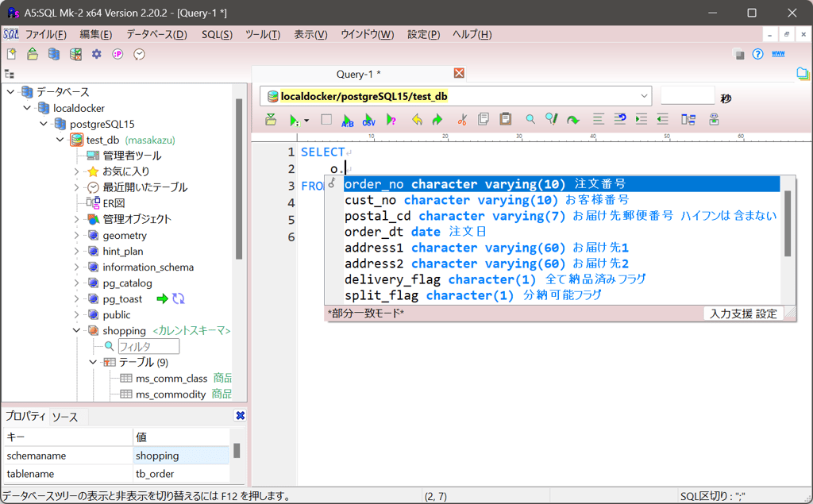Open the new document icon in the main toolbar
This screenshot has height=504, width=813.
point(12,53)
